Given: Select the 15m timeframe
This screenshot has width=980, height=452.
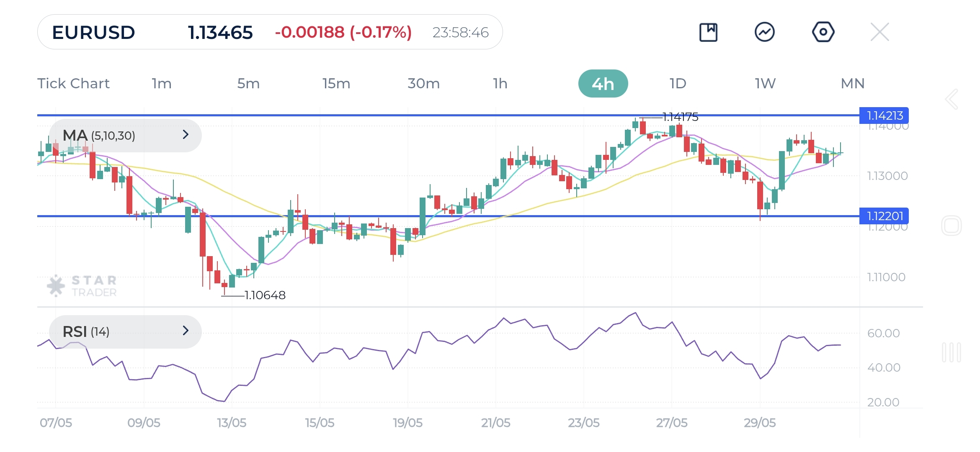Looking at the screenshot, I should (x=336, y=84).
